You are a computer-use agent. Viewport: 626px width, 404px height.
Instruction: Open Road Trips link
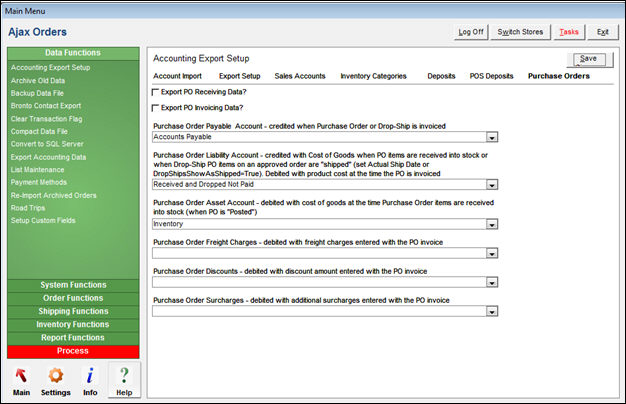(x=28, y=208)
